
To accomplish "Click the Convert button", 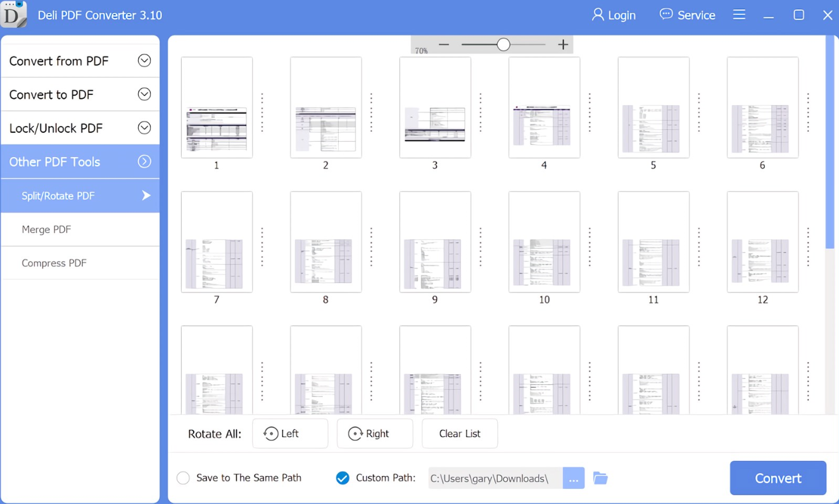I will [778, 478].
